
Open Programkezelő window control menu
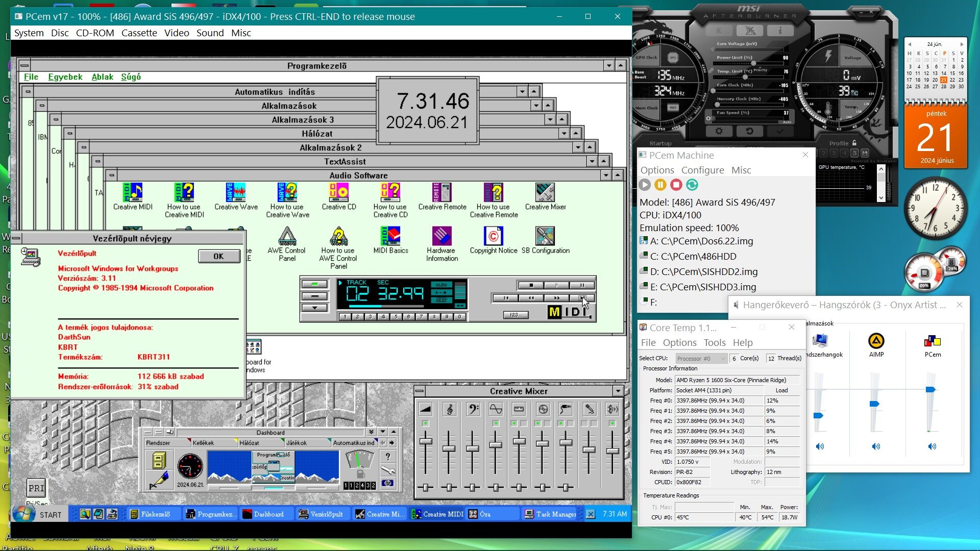[24, 65]
